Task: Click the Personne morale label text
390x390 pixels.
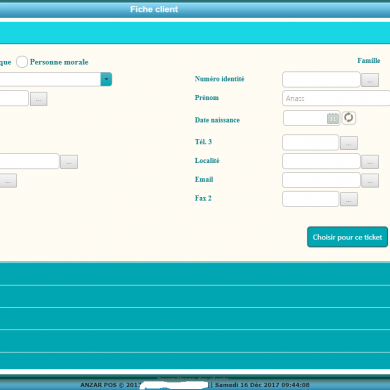Action: coord(59,62)
